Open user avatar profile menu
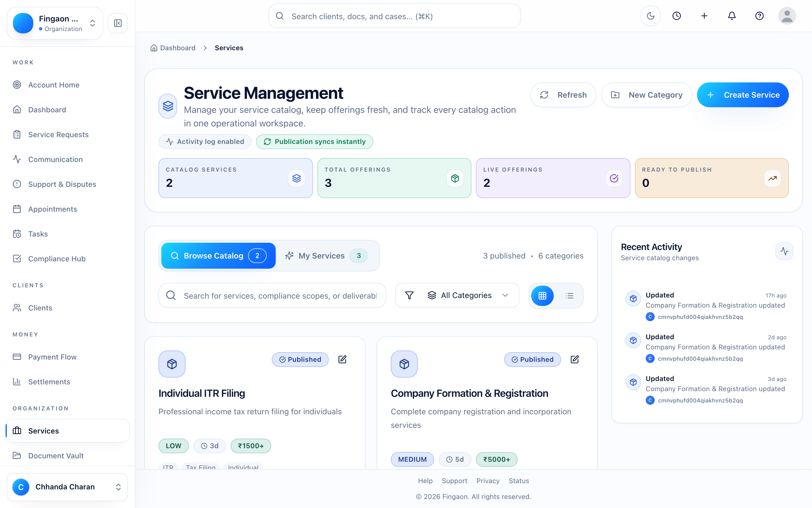This screenshot has height=508, width=812. (787, 16)
